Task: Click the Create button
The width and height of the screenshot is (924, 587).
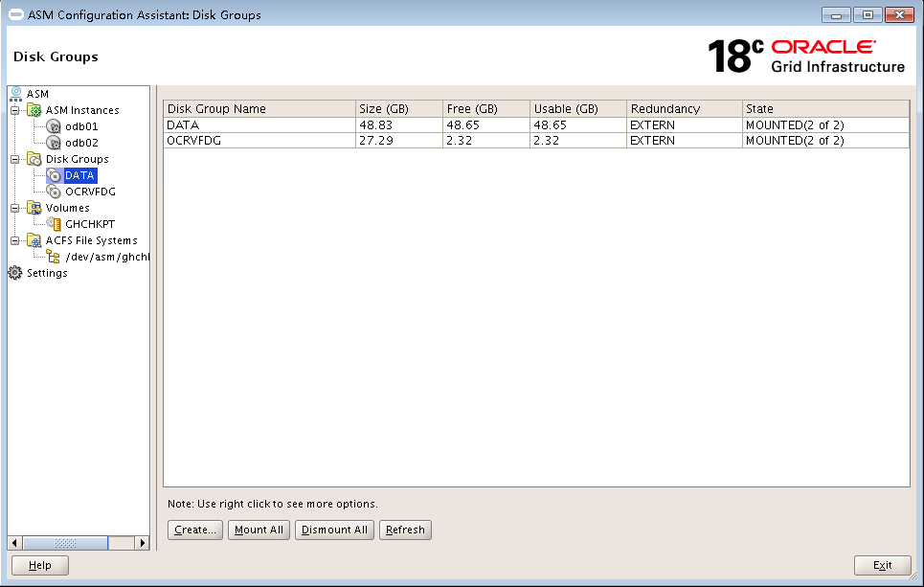Action: (x=194, y=530)
